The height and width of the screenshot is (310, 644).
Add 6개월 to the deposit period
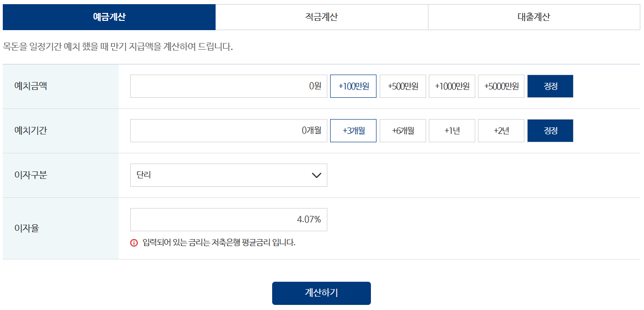tap(402, 130)
